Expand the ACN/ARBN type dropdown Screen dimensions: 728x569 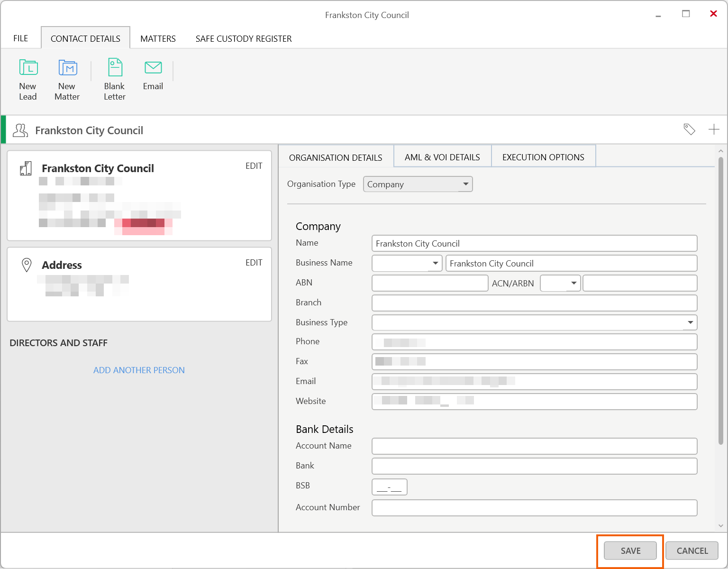click(573, 283)
